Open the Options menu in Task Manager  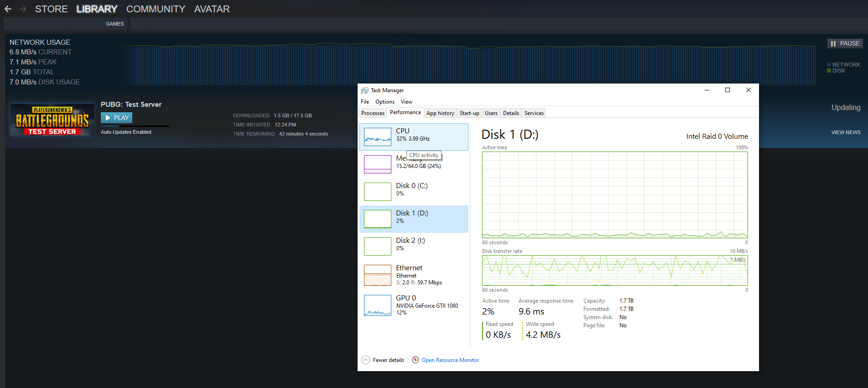(385, 102)
